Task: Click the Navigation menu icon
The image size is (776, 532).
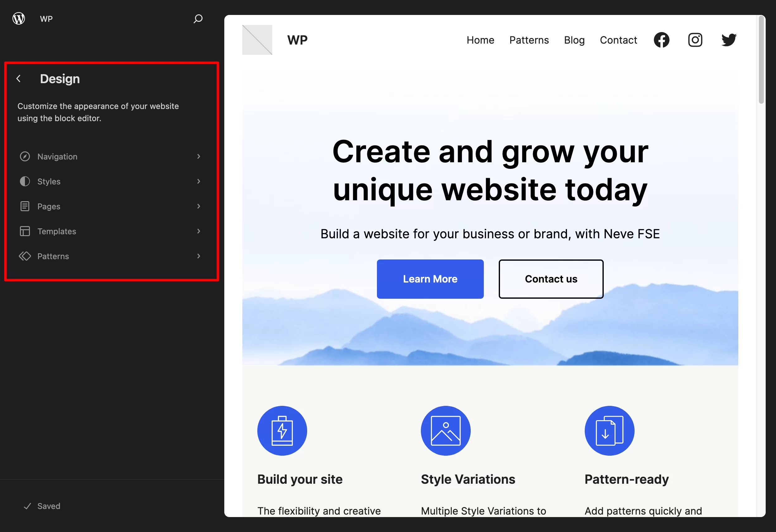Action: tap(25, 156)
